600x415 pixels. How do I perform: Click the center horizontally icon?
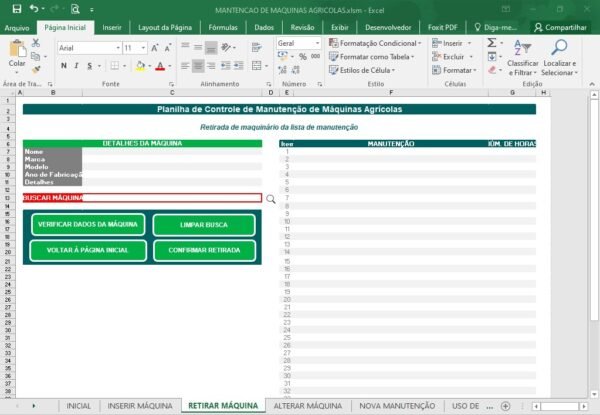[x=198, y=66]
